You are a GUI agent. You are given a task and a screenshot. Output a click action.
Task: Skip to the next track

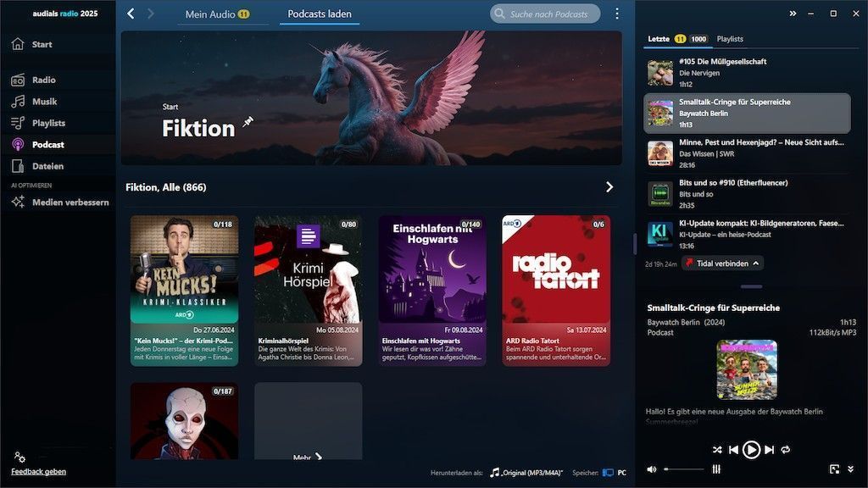[770, 450]
